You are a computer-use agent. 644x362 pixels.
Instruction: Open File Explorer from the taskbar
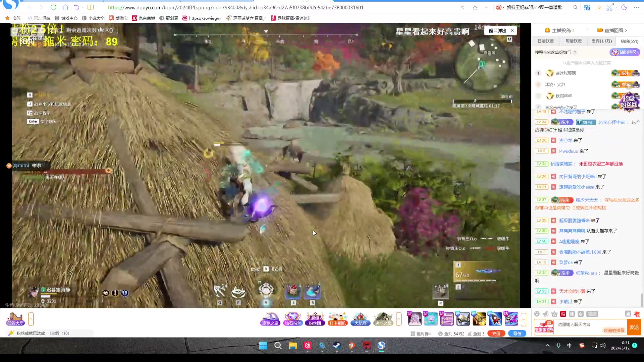coord(293,346)
